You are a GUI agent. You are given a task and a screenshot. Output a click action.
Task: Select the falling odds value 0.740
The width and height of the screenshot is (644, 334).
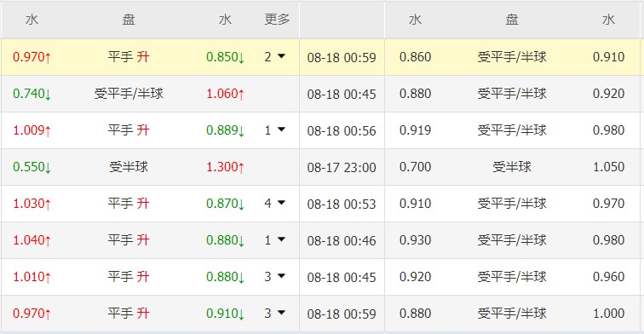32,94
